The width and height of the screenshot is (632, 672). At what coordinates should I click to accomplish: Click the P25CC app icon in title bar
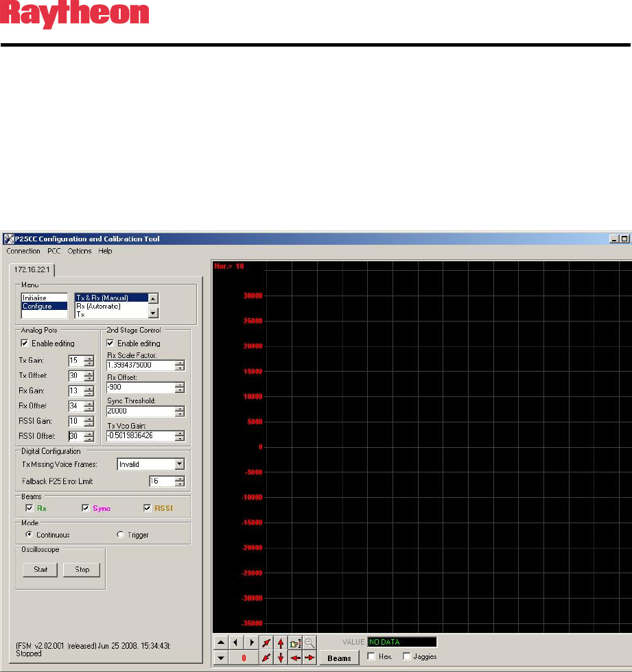pyautogui.click(x=8, y=239)
